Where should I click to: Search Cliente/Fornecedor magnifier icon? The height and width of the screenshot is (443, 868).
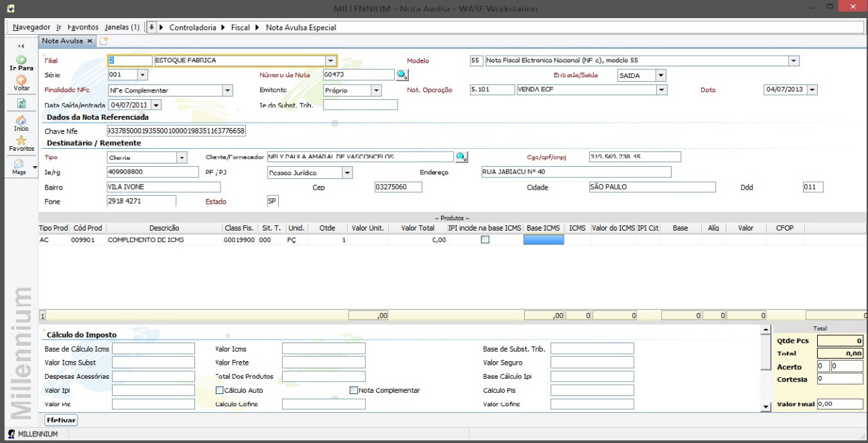(461, 157)
